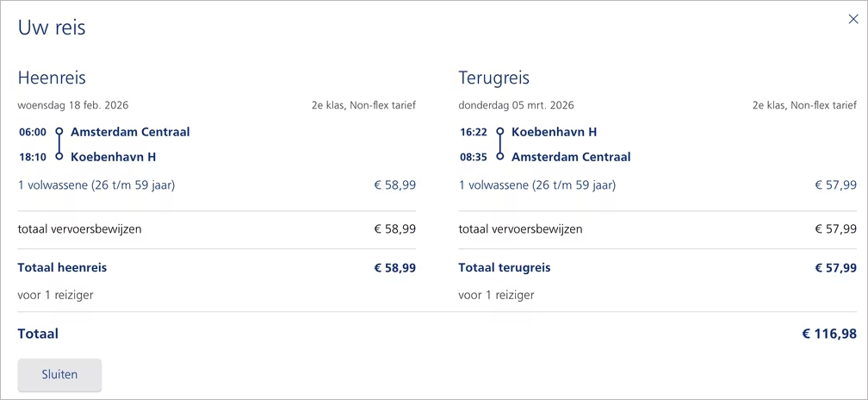Click the total price € 116,98
This screenshot has height=400, width=868.
pyautogui.click(x=829, y=334)
